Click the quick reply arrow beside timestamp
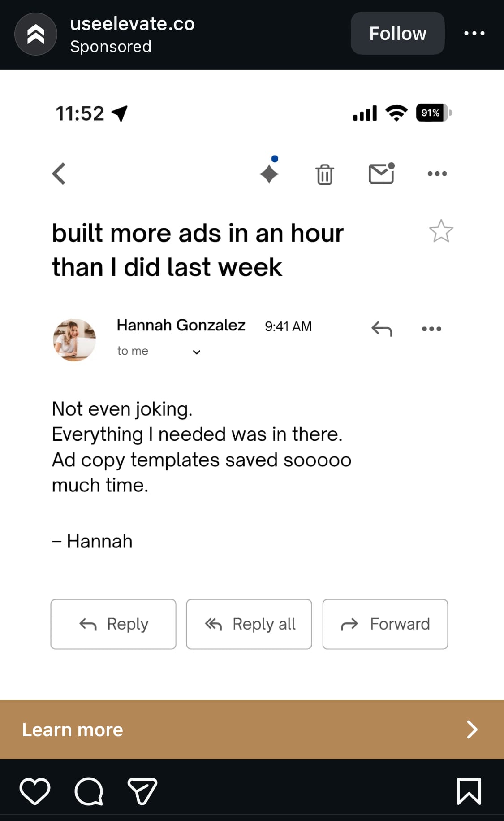504x821 pixels. coord(382,329)
